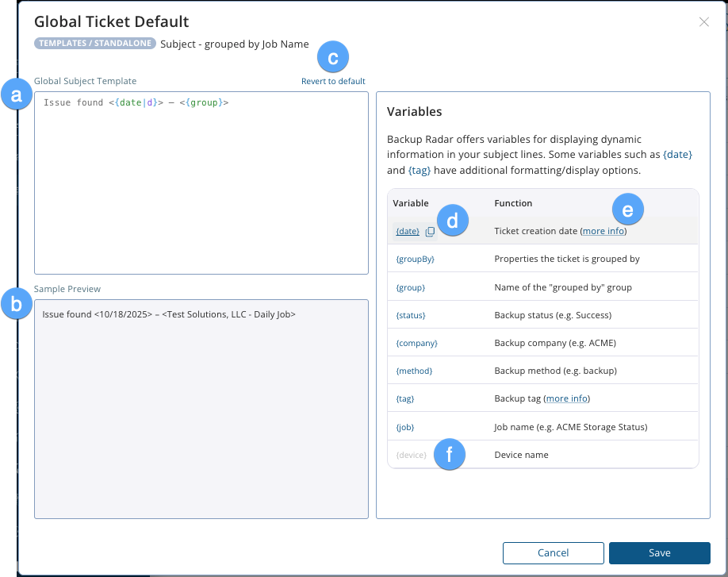
Task: Click inside the Global Subject Template editor
Action: click(x=201, y=183)
